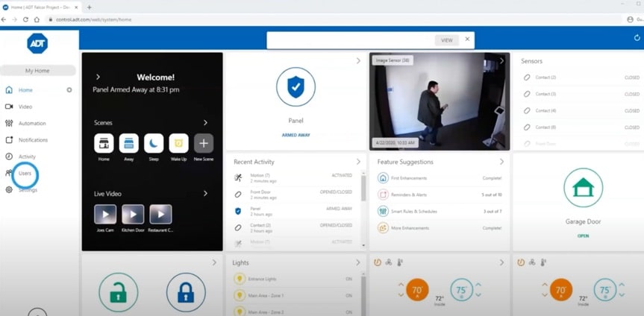
Task: Click the Lights list scrollbar
Action: click(363, 296)
